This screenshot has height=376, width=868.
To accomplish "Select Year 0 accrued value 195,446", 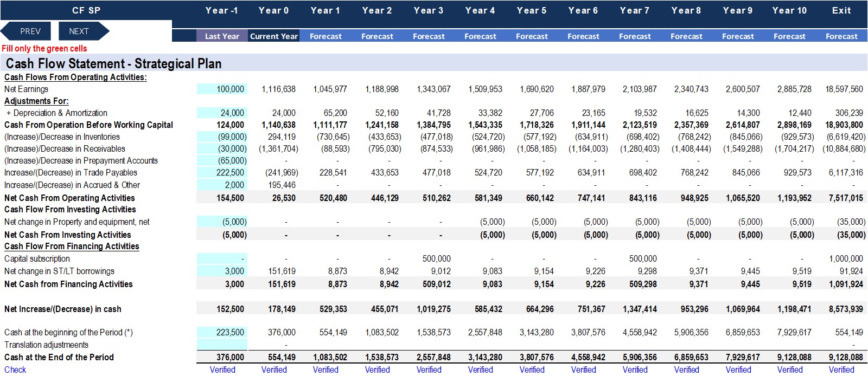I will (282, 185).
